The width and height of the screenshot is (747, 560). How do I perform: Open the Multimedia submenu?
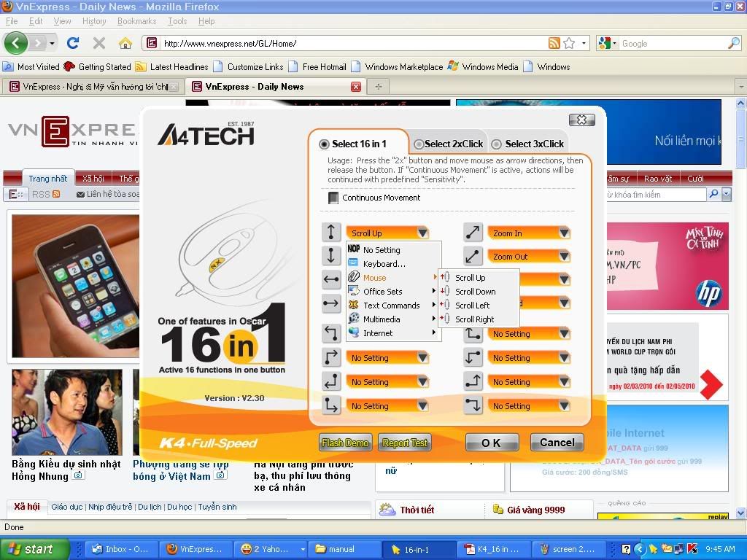(394, 319)
